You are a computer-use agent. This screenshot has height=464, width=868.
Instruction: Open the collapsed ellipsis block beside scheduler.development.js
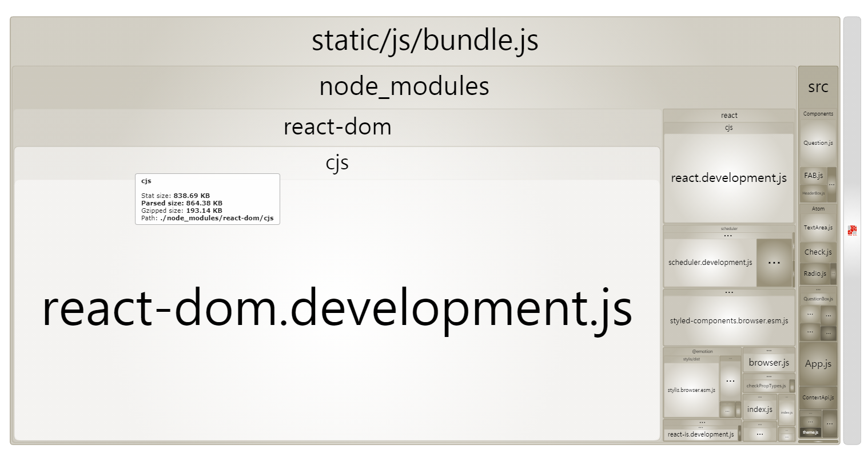(x=774, y=263)
